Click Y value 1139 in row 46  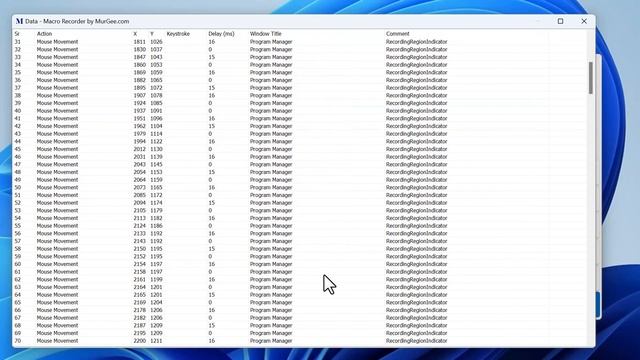click(156, 157)
